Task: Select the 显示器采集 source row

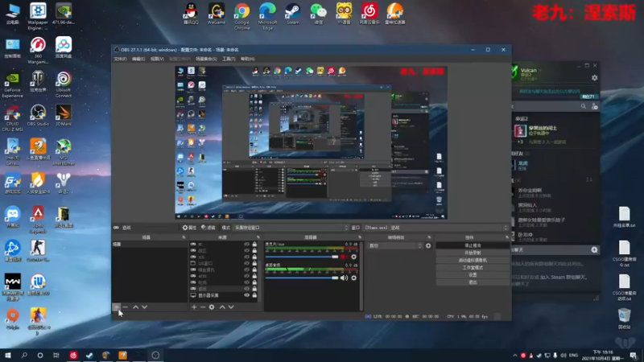Action: click(225, 295)
